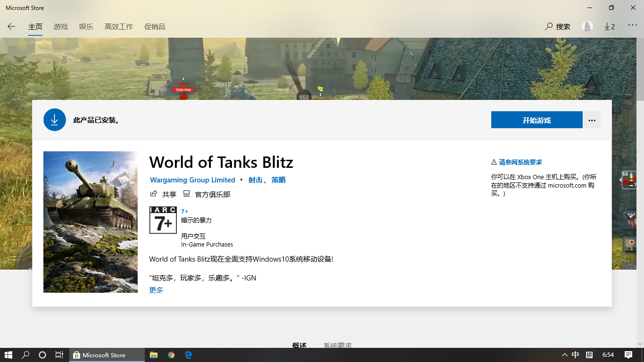Open the Wargaming Group Limited publisher link
The image size is (644, 362).
tap(192, 180)
